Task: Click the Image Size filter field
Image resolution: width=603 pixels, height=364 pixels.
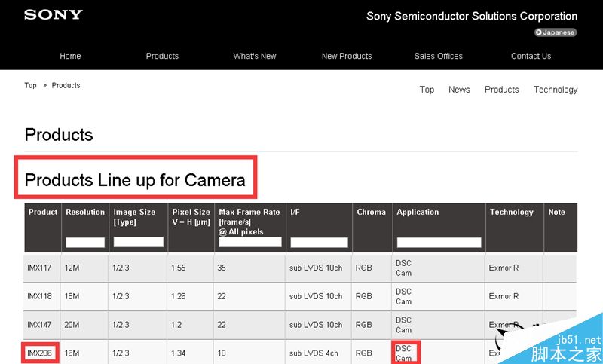Action: 139,242
